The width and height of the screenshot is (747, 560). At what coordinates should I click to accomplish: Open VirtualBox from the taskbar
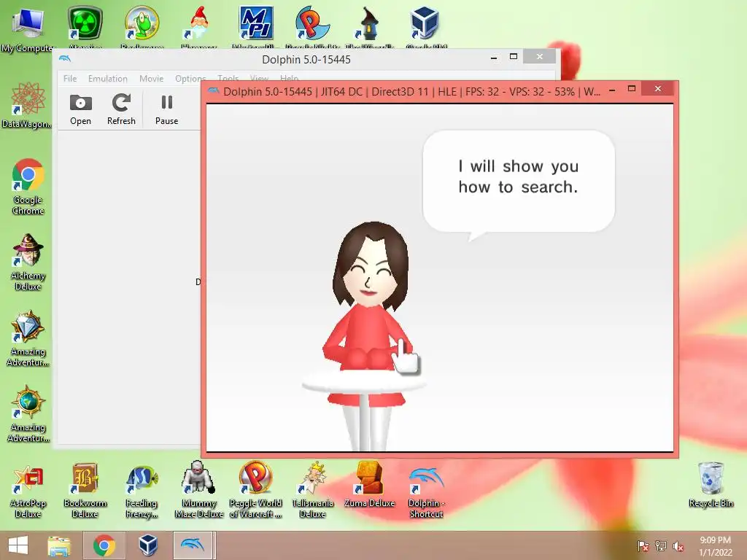tap(147, 545)
